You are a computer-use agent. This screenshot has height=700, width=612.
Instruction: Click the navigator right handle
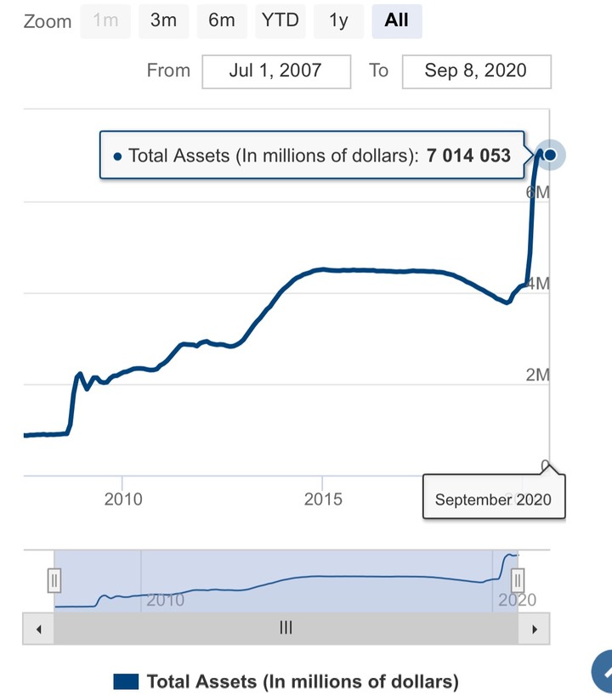[518, 581]
